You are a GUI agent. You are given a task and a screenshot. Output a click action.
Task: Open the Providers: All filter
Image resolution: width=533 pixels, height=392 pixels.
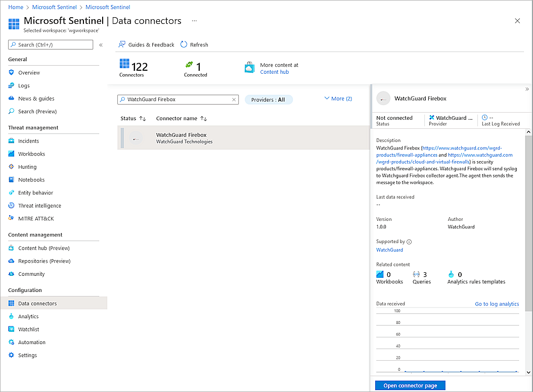click(x=269, y=99)
